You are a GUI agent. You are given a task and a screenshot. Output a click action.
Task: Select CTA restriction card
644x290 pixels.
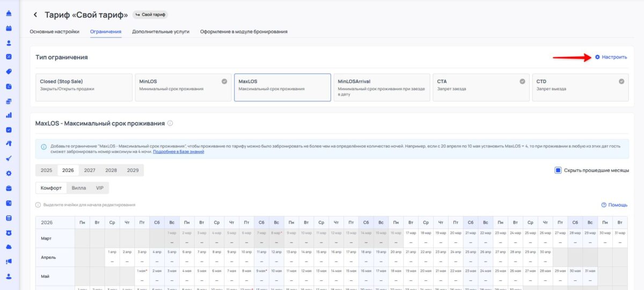tap(481, 87)
